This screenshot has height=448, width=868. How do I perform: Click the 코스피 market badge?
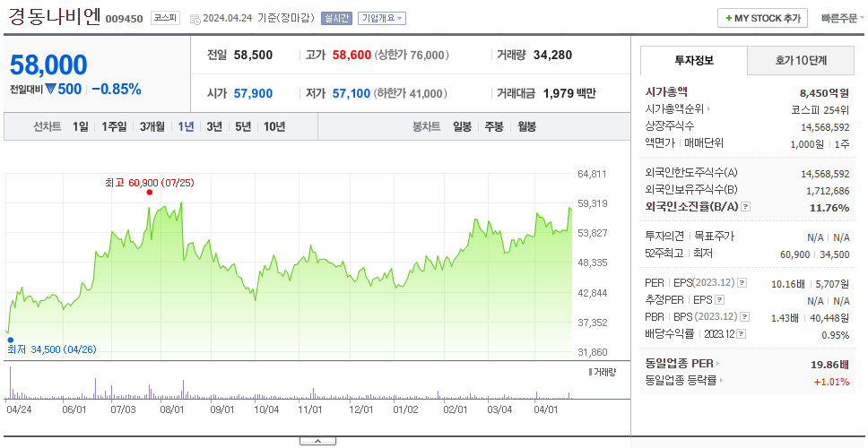coord(166,18)
